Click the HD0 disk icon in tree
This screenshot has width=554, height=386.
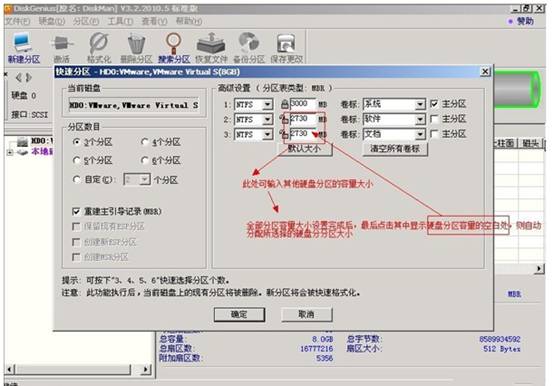22,142
